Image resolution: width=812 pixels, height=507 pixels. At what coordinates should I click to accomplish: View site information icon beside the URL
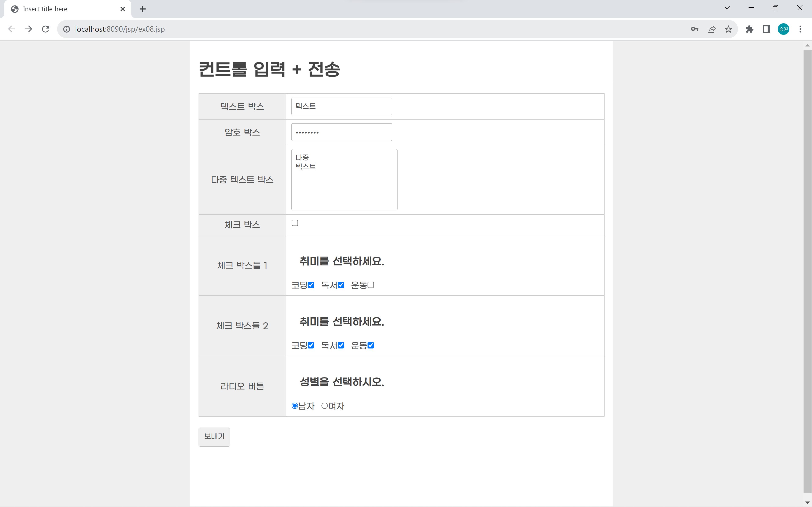67,29
